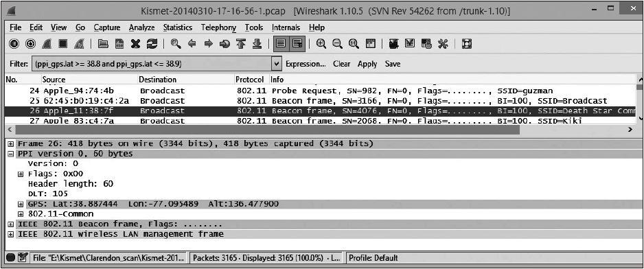Image resolution: width=644 pixels, height=269 pixels.
Task: Open the Go menu
Action: [80, 27]
